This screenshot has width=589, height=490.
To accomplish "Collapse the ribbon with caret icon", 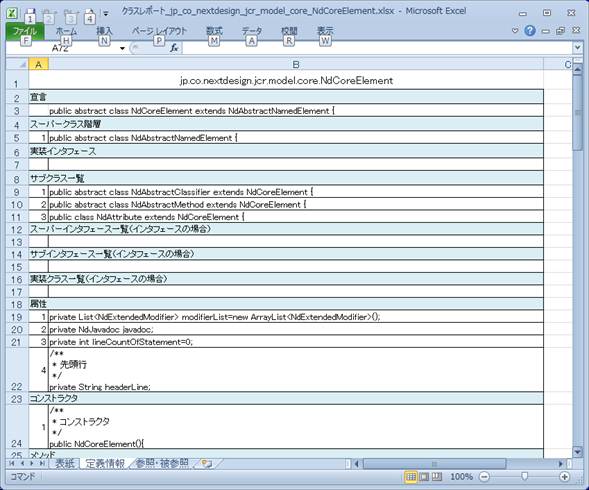I will (x=515, y=31).
